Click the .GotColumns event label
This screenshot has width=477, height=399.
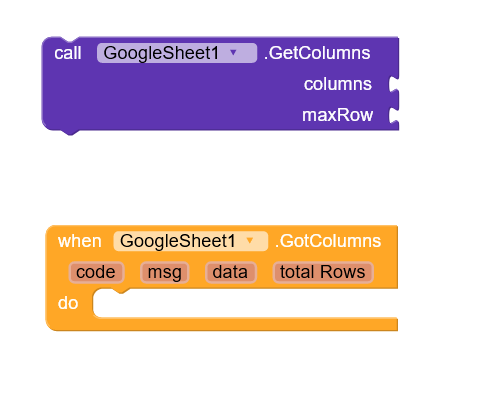point(328,241)
